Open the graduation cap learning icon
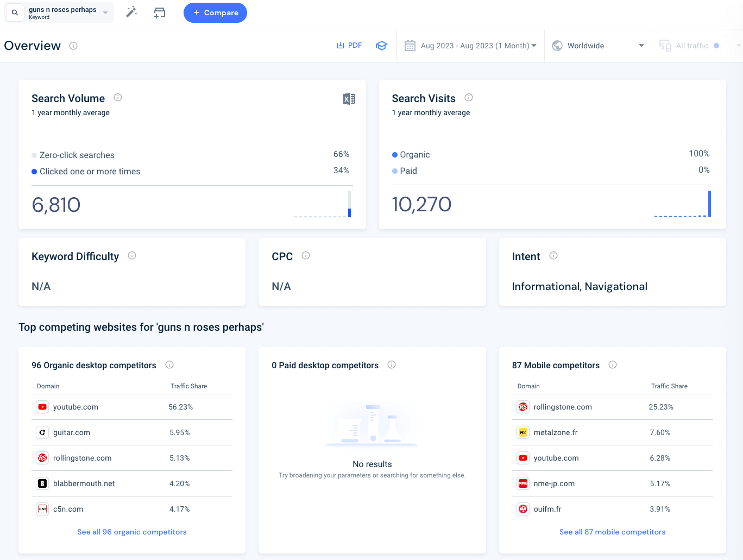 tap(381, 46)
